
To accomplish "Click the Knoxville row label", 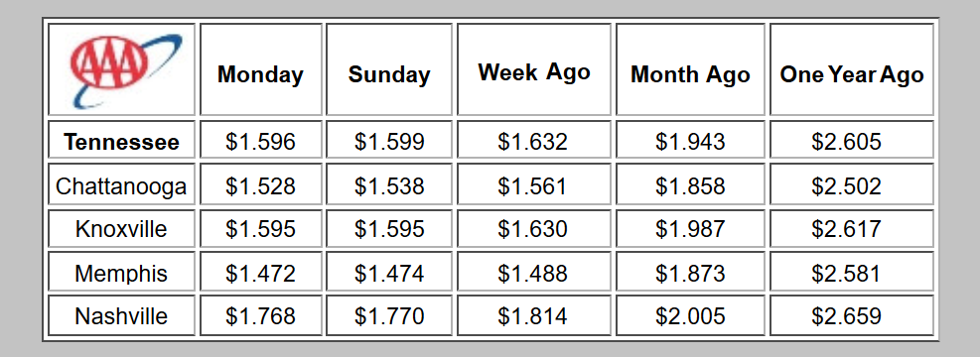I will coord(121,228).
